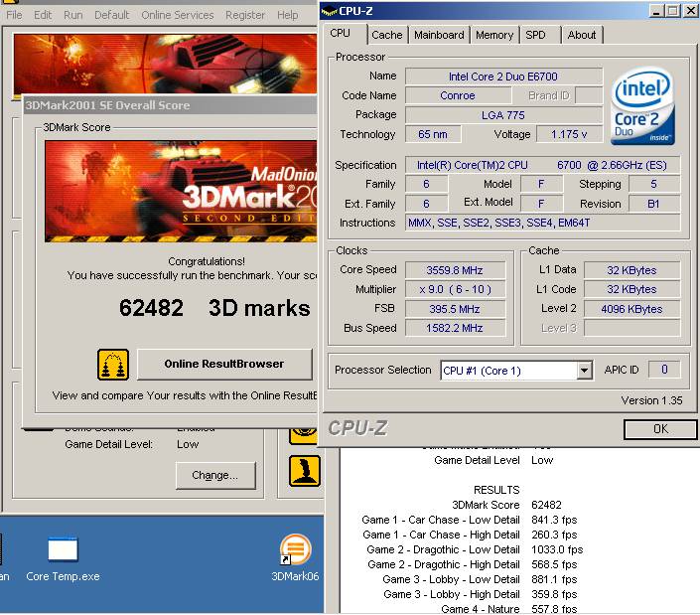Click Game 2 Dragothic Low Detail result 1033.0 fps
Viewport: 700px width, 615px height.
[475, 549]
